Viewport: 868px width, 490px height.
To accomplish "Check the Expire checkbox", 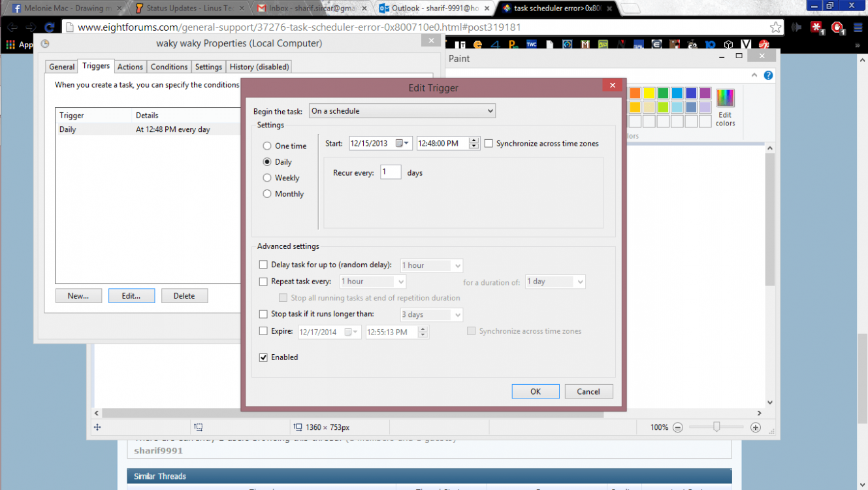I will coord(263,331).
